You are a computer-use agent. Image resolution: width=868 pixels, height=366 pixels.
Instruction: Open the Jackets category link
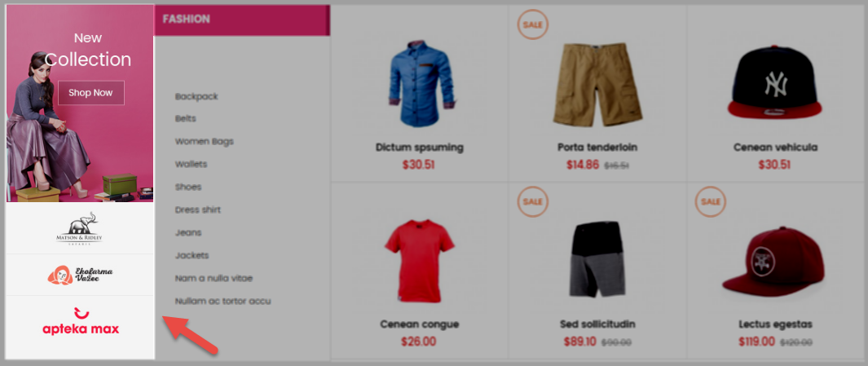click(x=192, y=255)
